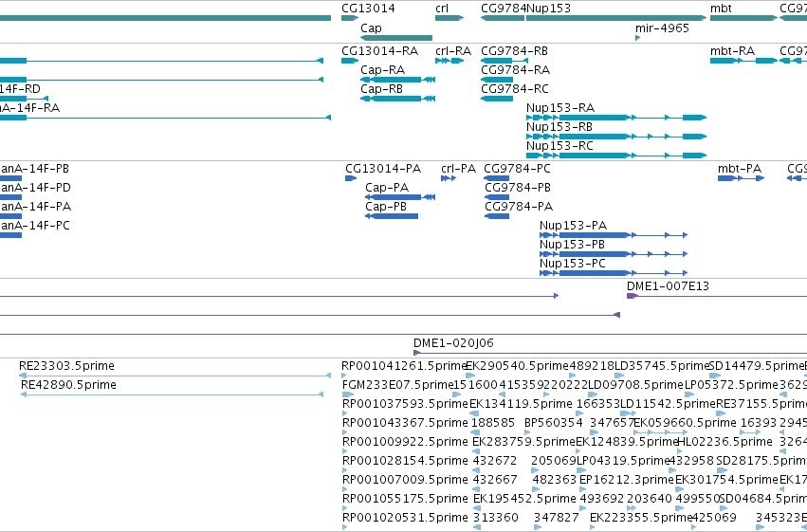Click the small mir-4965 gene arrow glyph
The height and width of the screenshot is (532, 807).
637,38
